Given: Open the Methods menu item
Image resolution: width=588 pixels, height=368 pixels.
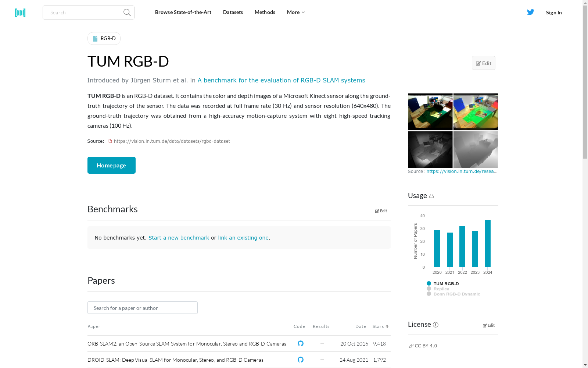Looking at the screenshot, I should tap(265, 12).
